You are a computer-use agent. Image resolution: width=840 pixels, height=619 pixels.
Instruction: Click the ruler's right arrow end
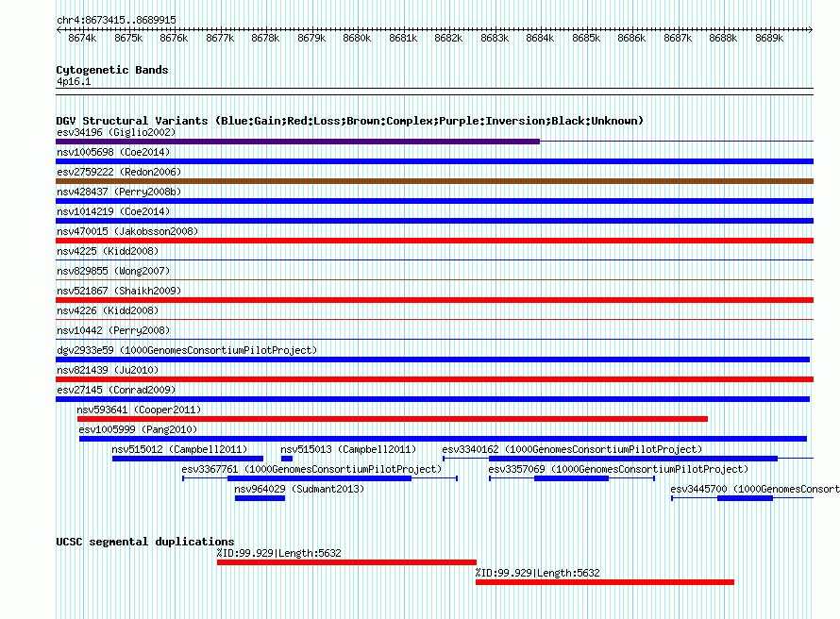[811, 29]
